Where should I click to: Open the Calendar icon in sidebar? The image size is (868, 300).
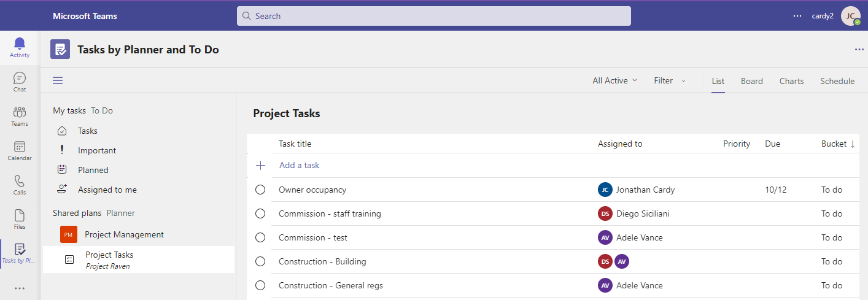pos(20,147)
